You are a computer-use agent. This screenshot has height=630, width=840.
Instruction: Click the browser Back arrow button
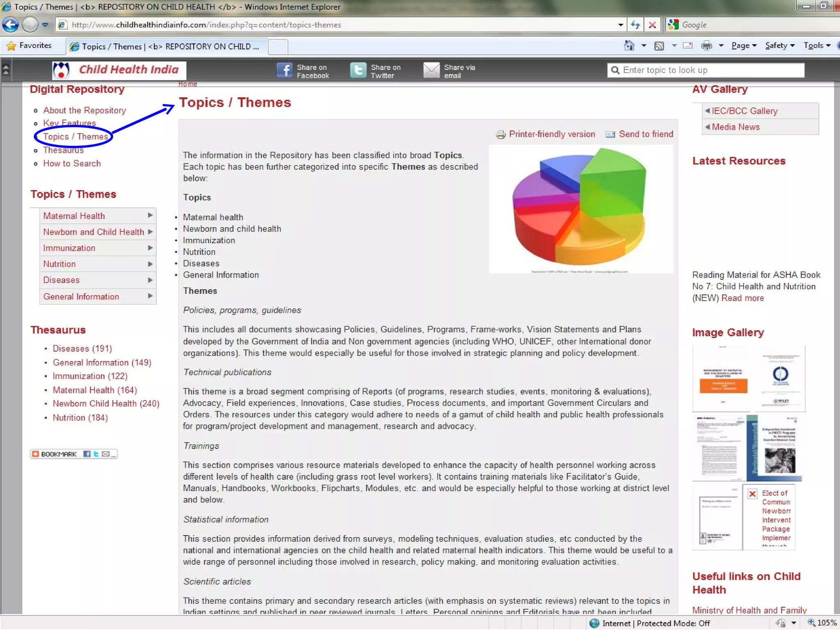(10, 25)
